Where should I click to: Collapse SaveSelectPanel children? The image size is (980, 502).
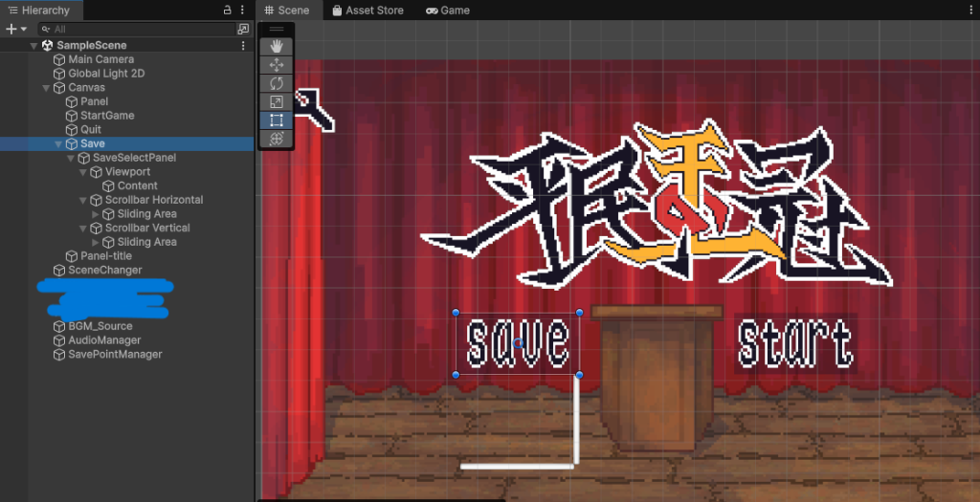(x=71, y=158)
